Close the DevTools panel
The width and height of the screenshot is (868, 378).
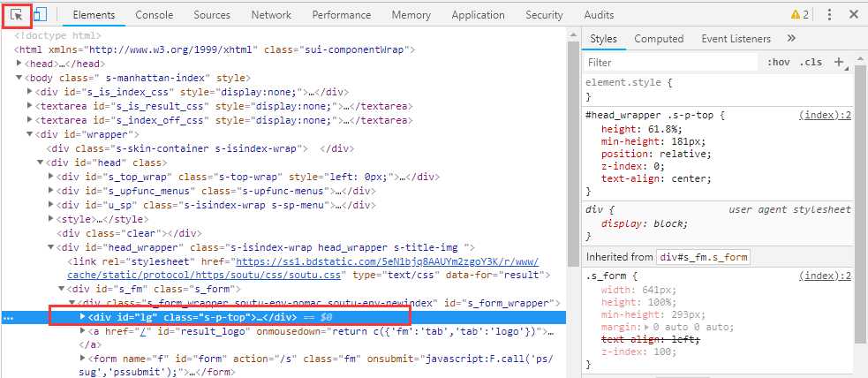[853, 15]
